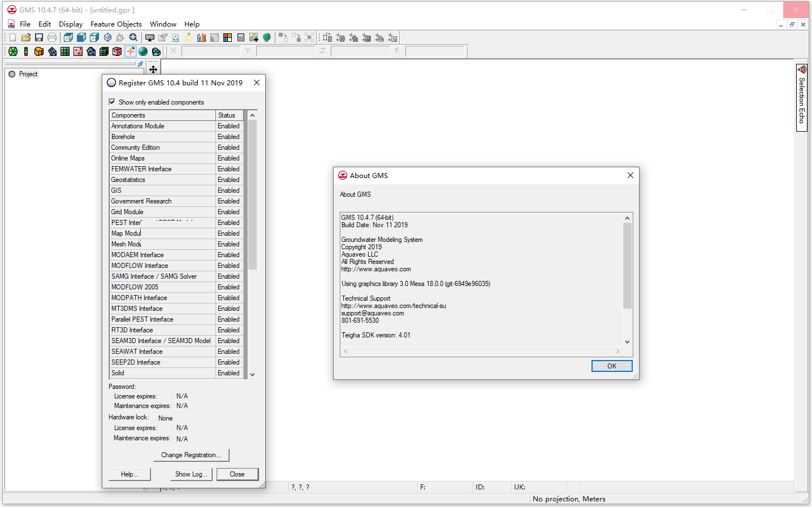Image resolution: width=812 pixels, height=507 pixels.
Task: Select the green TIN module icon
Action: click(13, 51)
